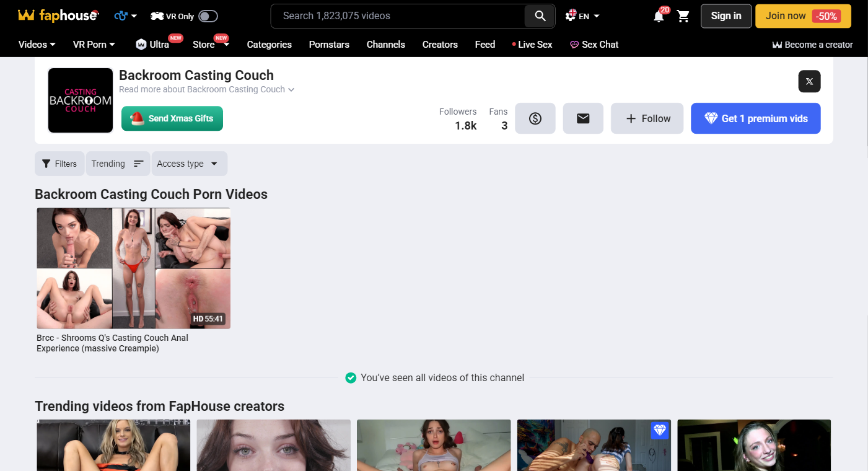
Task: Go to the Pornstars menu item
Action: tap(329, 45)
